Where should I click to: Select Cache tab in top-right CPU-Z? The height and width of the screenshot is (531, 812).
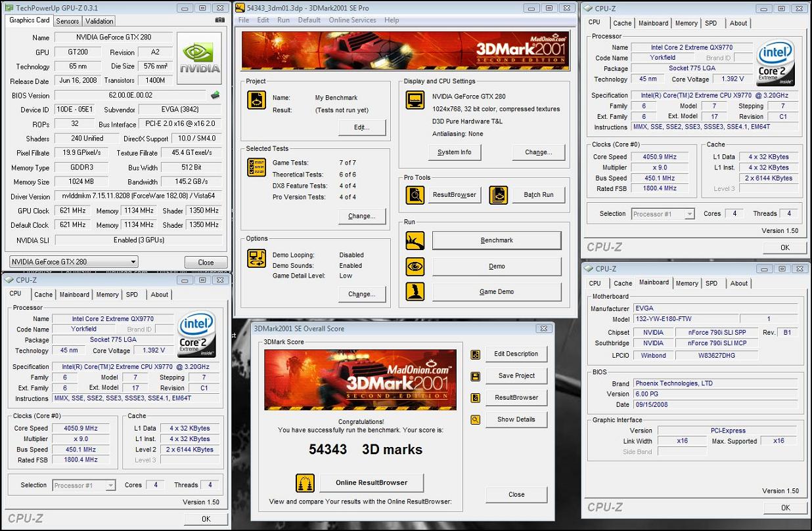pyautogui.click(x=622, y=23)
